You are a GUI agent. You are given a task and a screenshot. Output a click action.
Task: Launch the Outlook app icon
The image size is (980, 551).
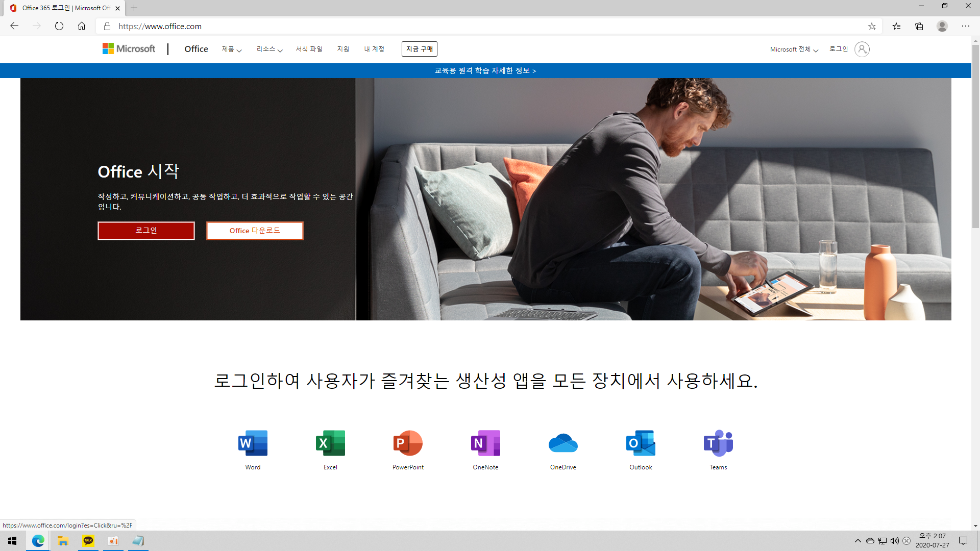point(641,443)
